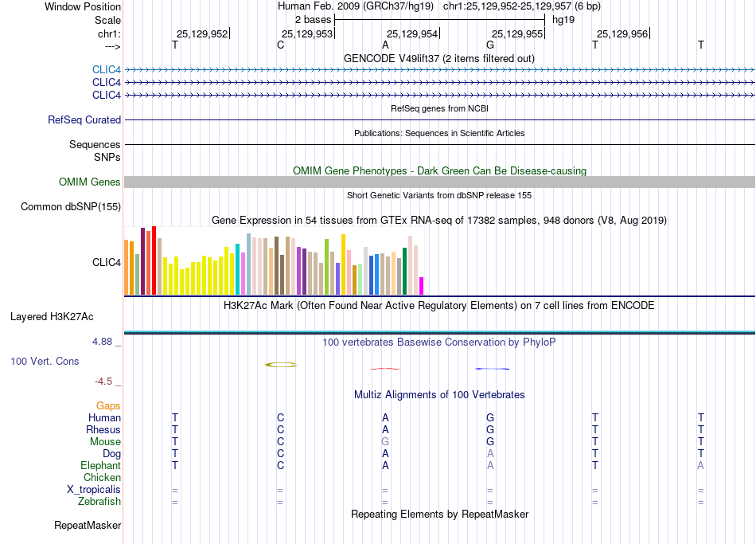Click the Layered H3K27Ac track label
Viewport: 756px width, 544px height.
tap(52, 317)
